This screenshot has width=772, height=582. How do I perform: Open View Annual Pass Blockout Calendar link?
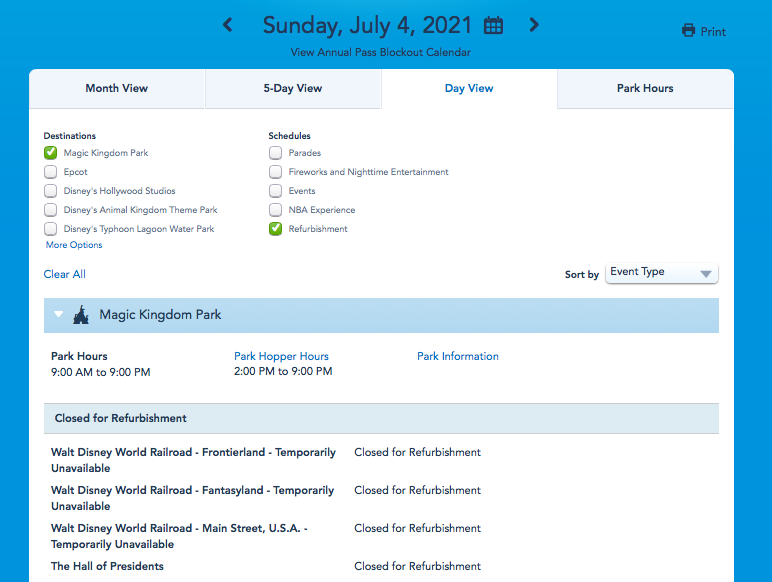tap(380, 52)
